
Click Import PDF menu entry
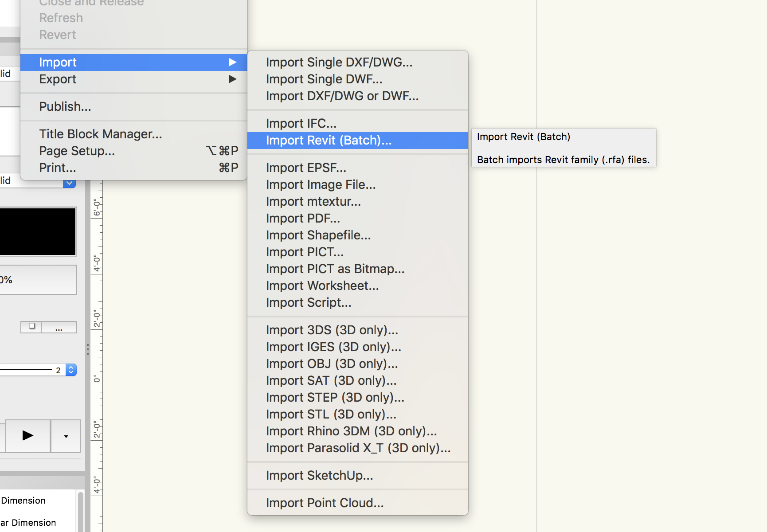pyautogui.click(x=303, y=219)
